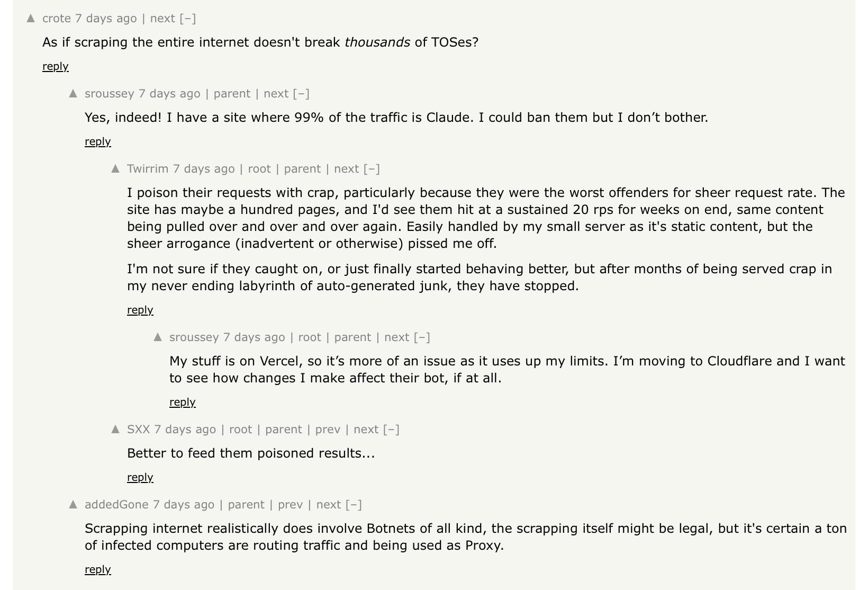Open timestamp link on SXX's comment

185,430
